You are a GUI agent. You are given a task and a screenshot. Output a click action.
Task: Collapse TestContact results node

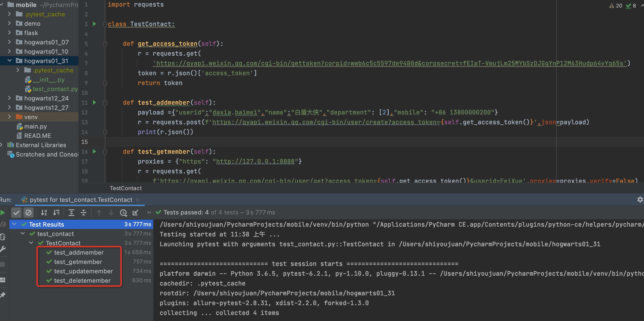31,243
